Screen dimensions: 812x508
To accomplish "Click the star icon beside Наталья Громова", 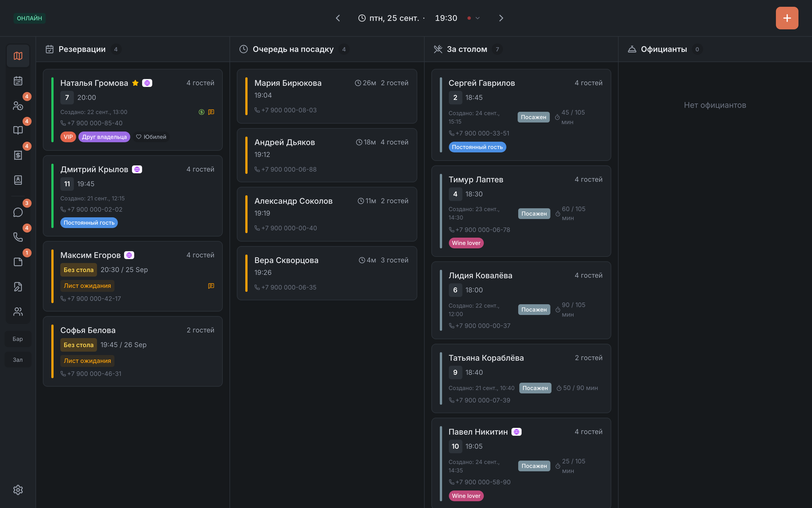I will (135, 83).
